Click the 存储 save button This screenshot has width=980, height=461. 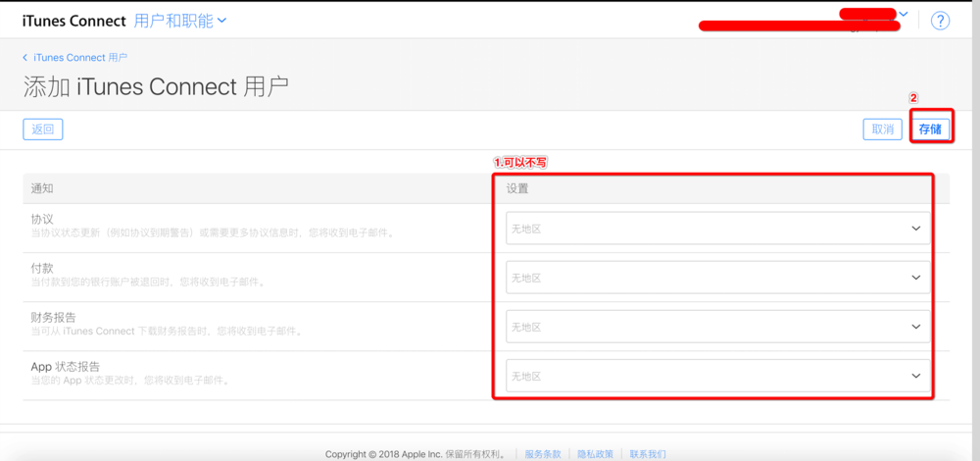(930, 129)
